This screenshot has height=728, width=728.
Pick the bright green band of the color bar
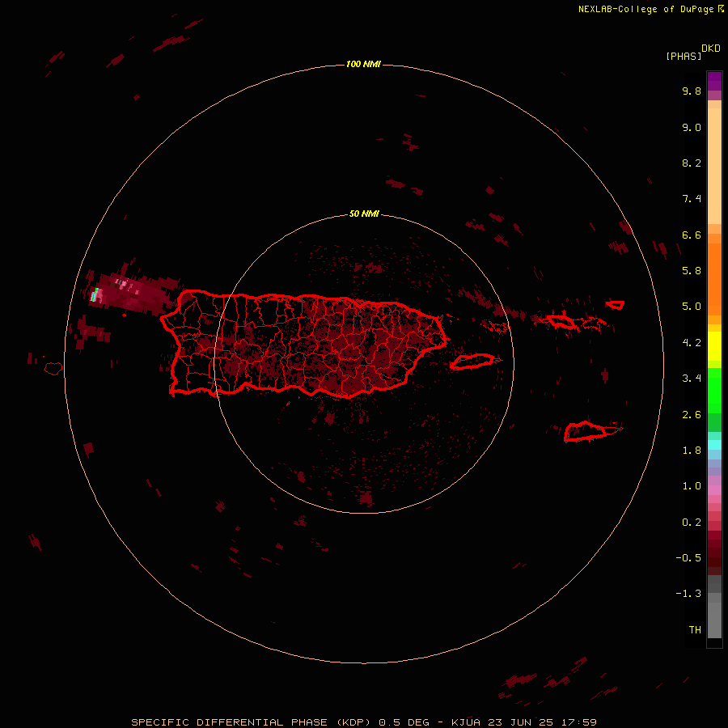(714, 390)
